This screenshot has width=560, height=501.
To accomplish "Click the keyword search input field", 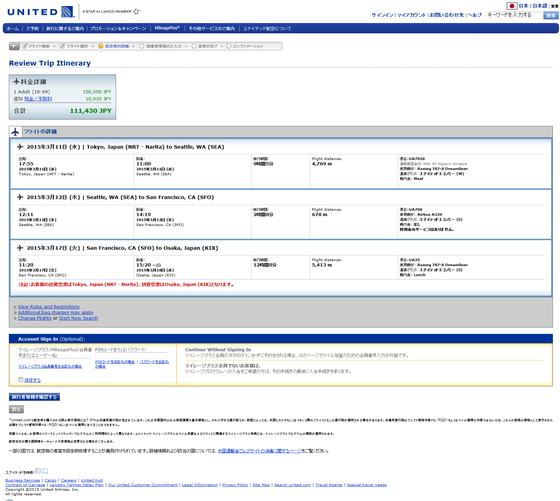I will click(x=514, y=15).
